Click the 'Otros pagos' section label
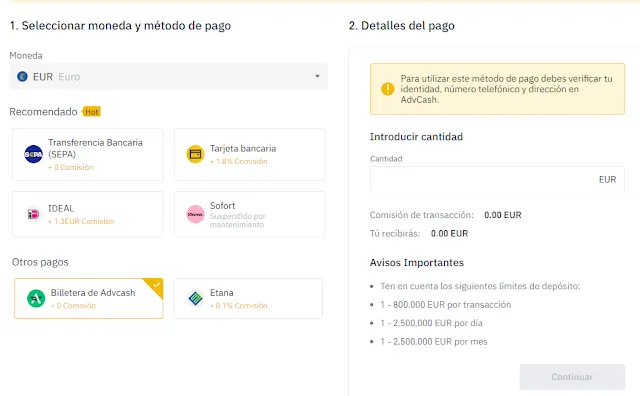The height and width of the screenshot is (396, 640). pyautogui.click(x=40, y=262)
